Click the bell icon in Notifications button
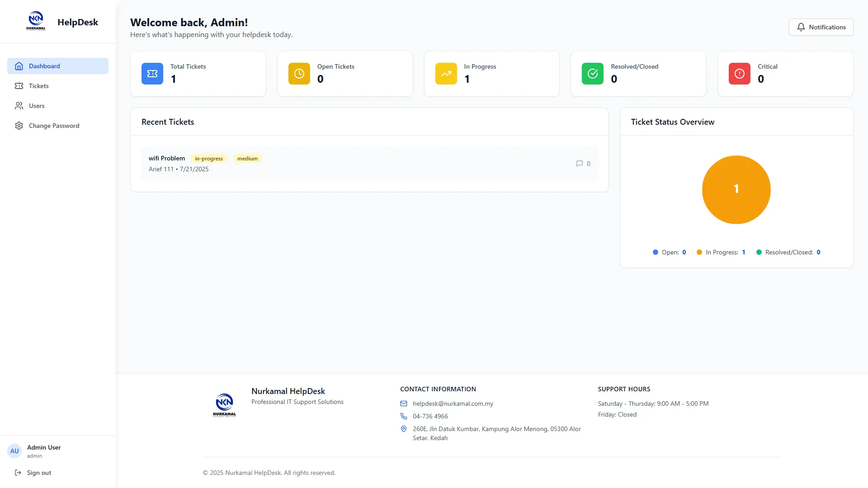 click(801, 27)
